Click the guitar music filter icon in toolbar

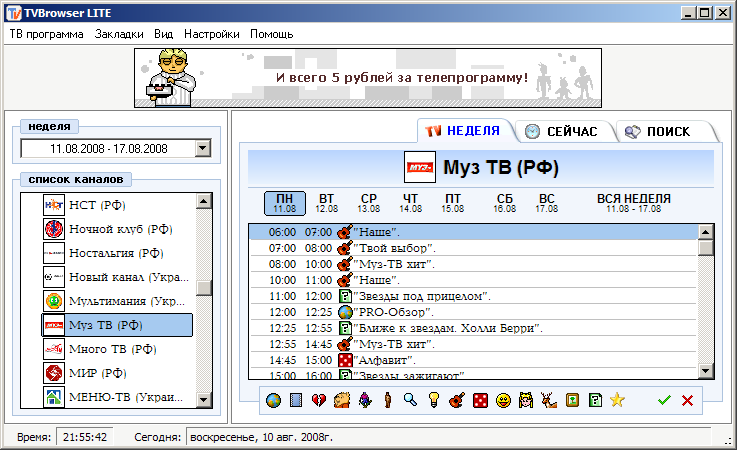[456, 401]
